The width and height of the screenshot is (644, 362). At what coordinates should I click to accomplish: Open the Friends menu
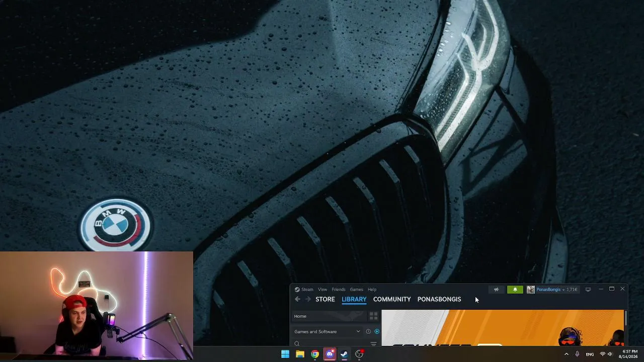(x=339, y=290)
